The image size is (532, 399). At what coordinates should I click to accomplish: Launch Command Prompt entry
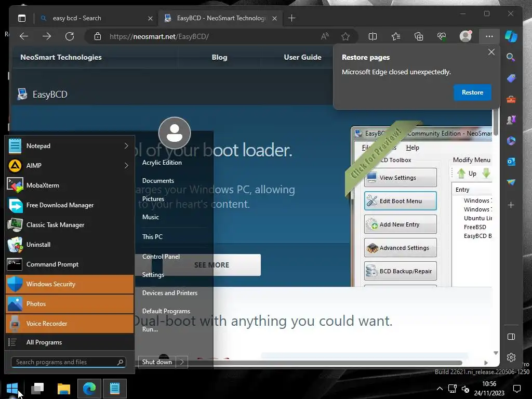(x=70, y=264)
